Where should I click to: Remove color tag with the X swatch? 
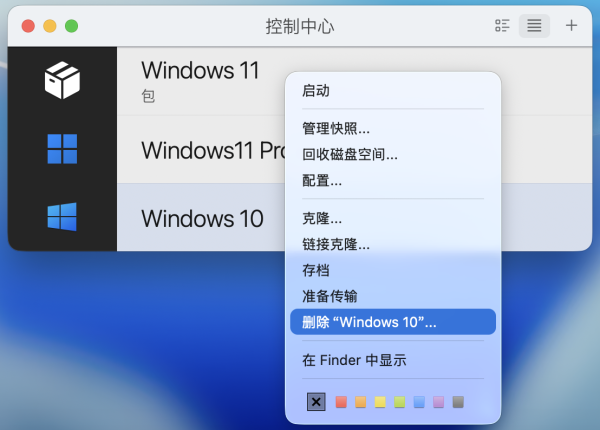coord(316,402)
